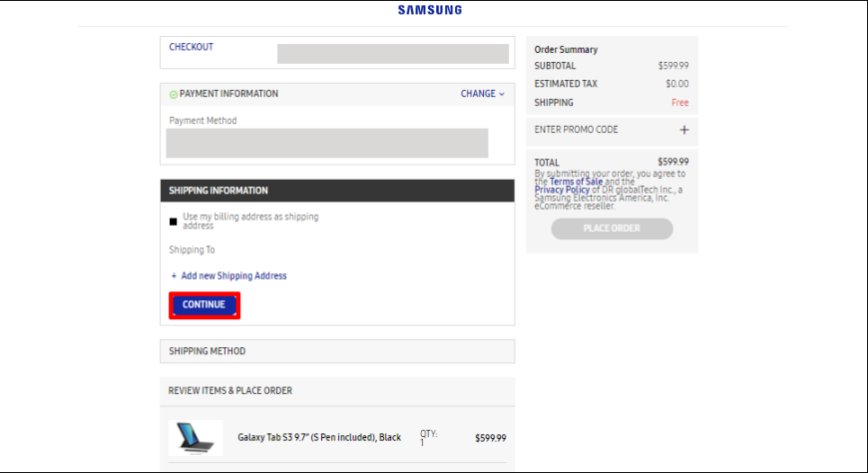Click the $599.99 item price in review
The width and height of the screenshot is (868, 473).
pyautogui.click(x=491, y=438)
